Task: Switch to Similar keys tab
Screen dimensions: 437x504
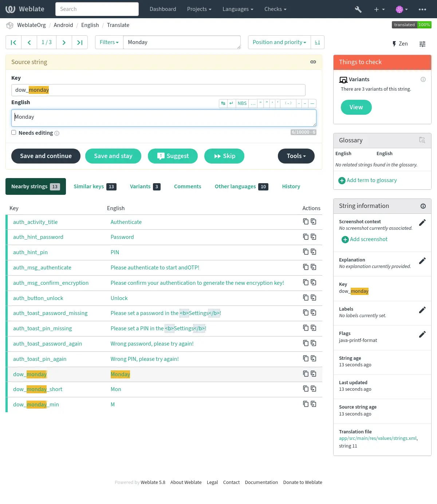Action: pyautogui.click(x=95, y=186)
